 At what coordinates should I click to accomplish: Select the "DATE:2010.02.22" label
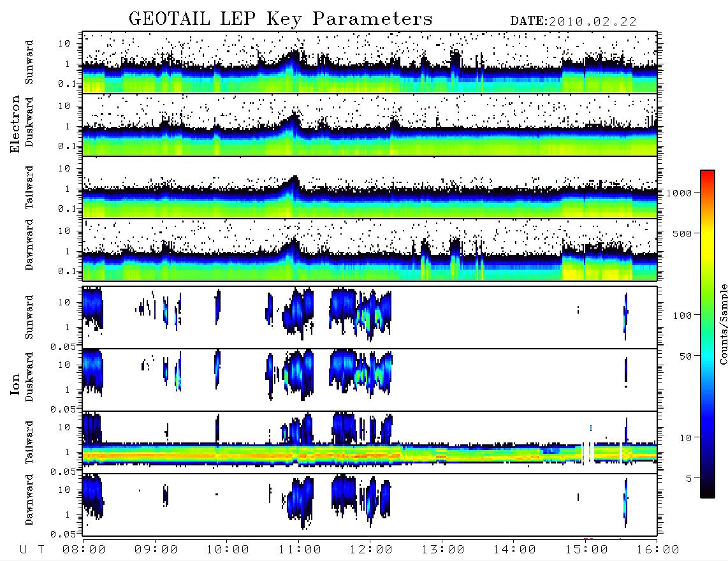point(573,22)
